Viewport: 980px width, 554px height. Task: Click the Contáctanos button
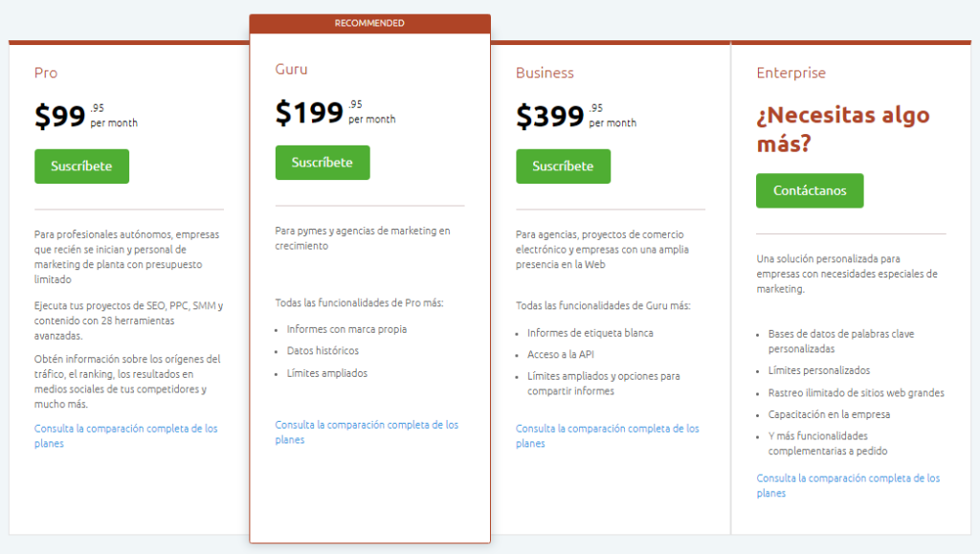[809, 190]
